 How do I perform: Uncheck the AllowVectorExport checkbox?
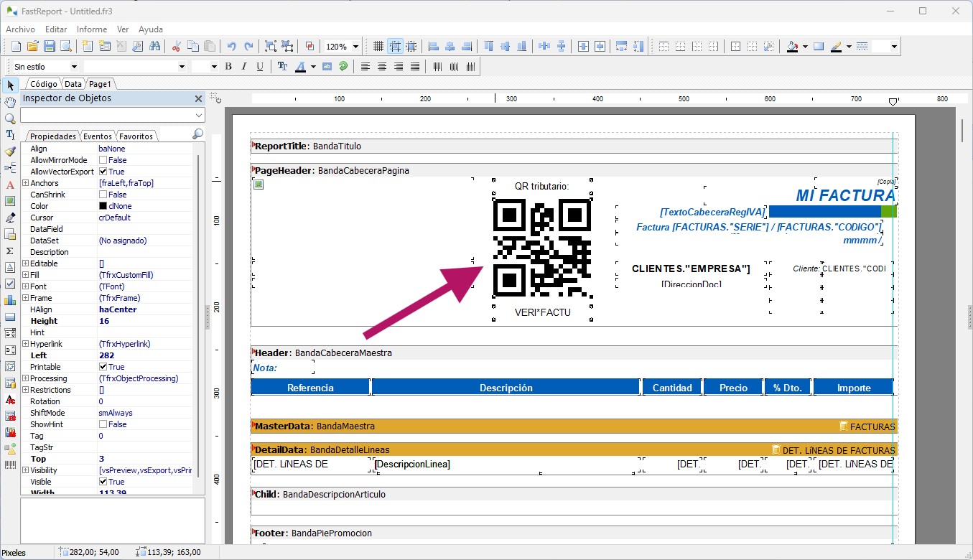point(103,172)
